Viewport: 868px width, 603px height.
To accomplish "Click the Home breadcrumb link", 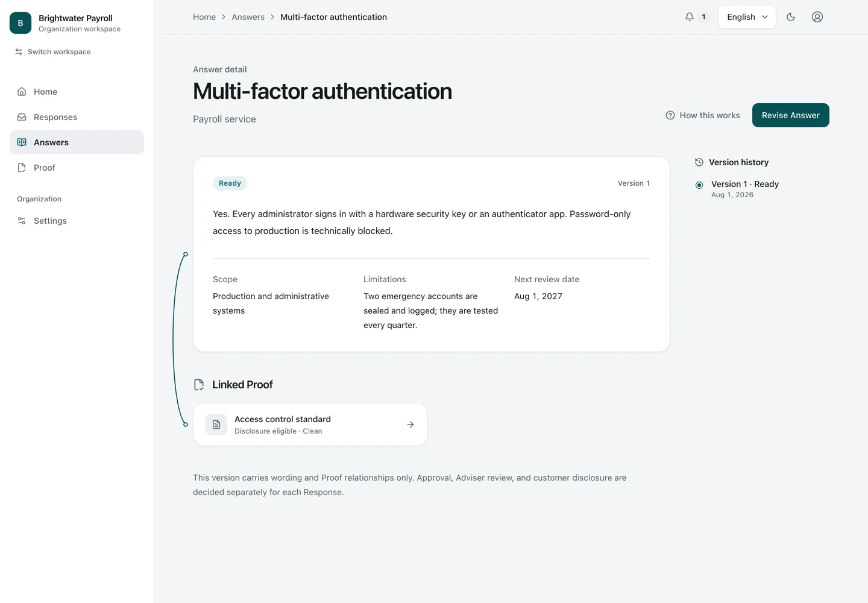I will tap(204, 17).
